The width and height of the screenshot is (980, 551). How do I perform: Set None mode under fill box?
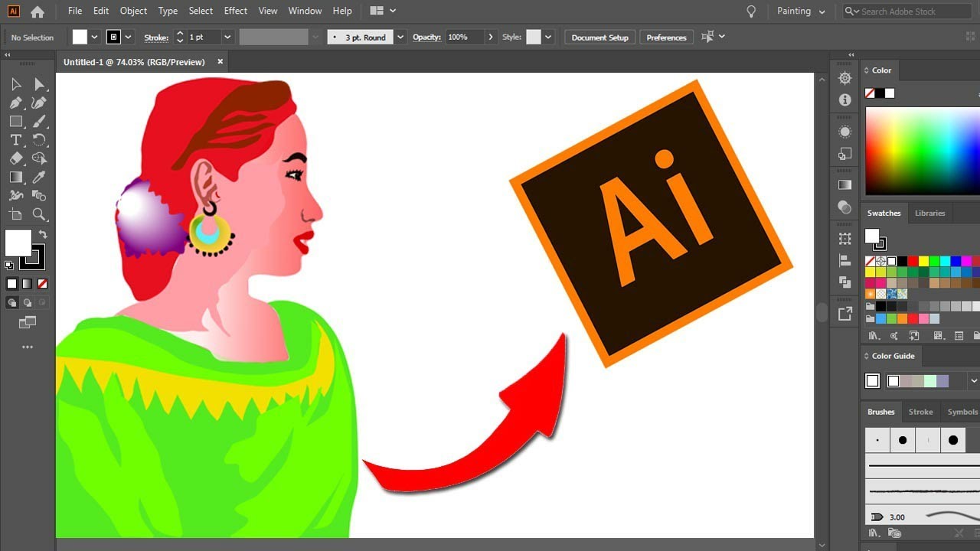(x=42, y=284)
